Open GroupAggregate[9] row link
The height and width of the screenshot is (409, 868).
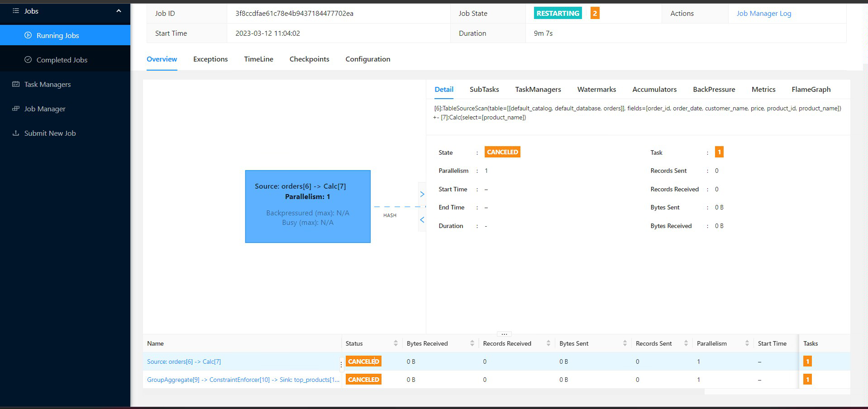pyautogui.click(x=243, y=380)
